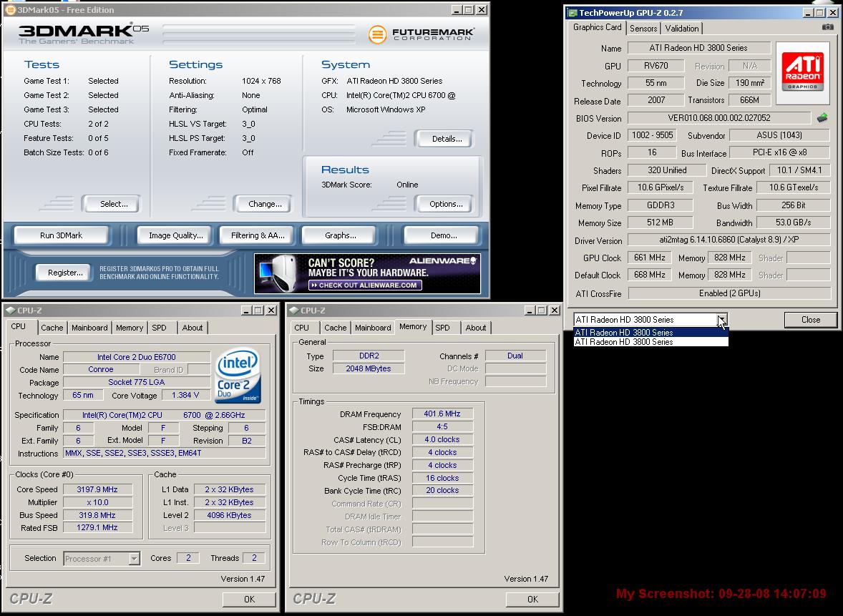
Task: Open the Cache tab in left CPU-Z window
Action: [52, 328]
